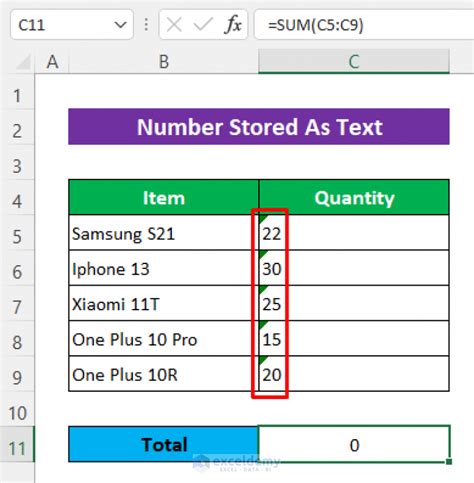The height and width of the screenshot is (483, 474).
Task: Click the Name Box showing C11
Action: (72, 25)
